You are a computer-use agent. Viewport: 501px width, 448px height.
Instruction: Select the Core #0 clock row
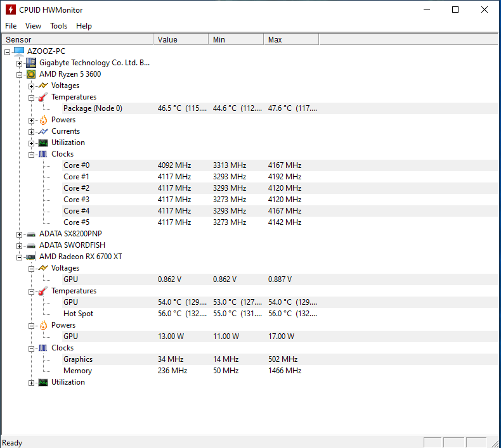pos(281,165)
